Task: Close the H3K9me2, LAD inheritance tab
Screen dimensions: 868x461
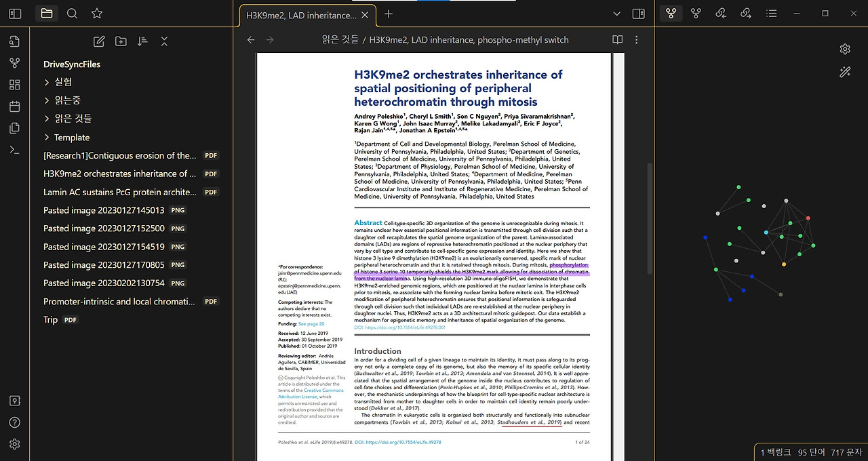Action: click(366, 14)
